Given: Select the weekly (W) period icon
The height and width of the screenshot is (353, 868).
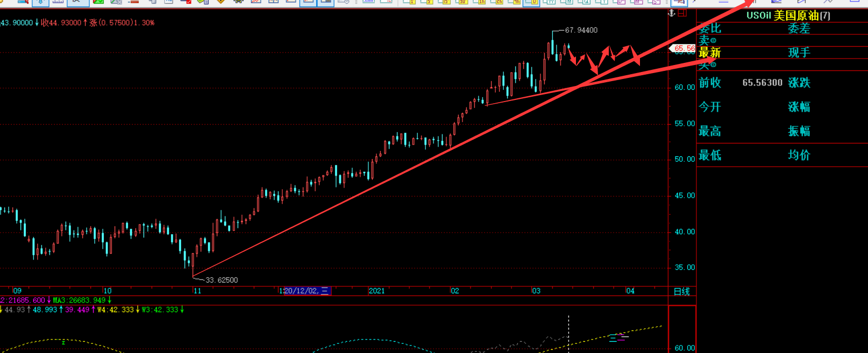Looking at the screenshot, I should tap(549, 2).
